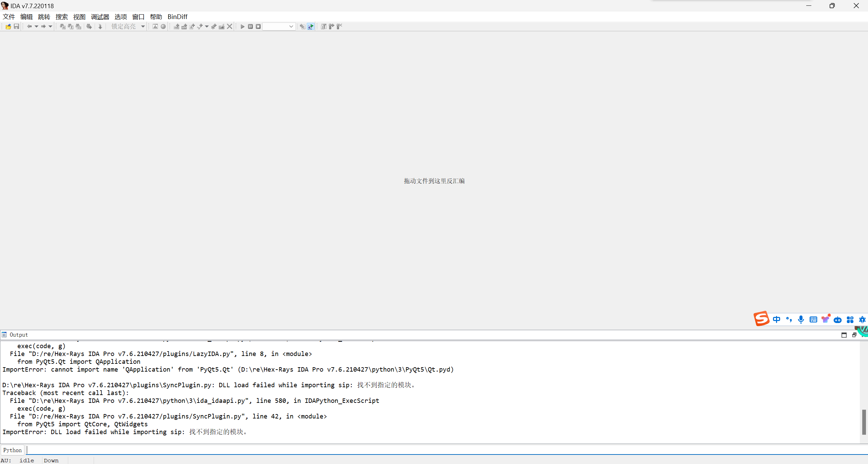Open the Sogou soft keyboard icon
The image size is (868, 464).
(813, 320)
